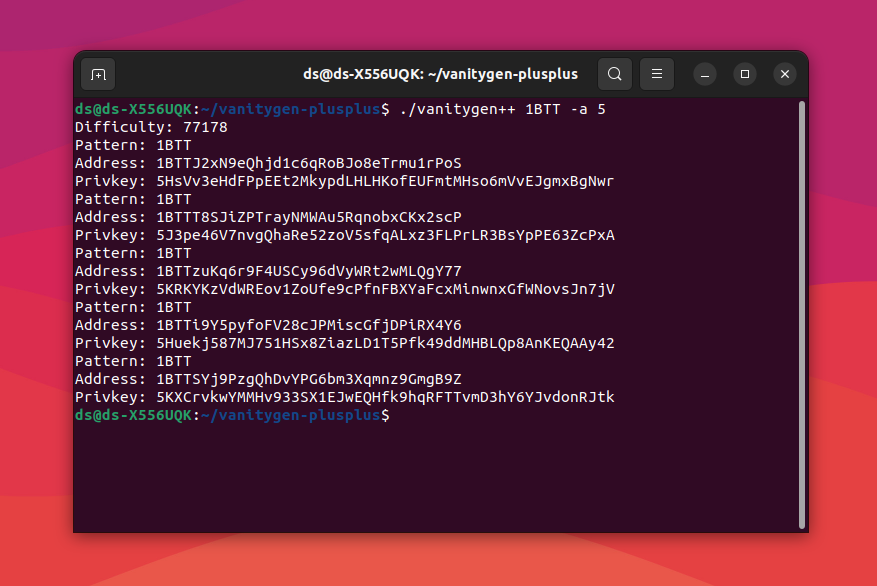The height and width of the screenshot is (586, 877).
Task: Maximize the terminal window
Action: coord(745,74)
